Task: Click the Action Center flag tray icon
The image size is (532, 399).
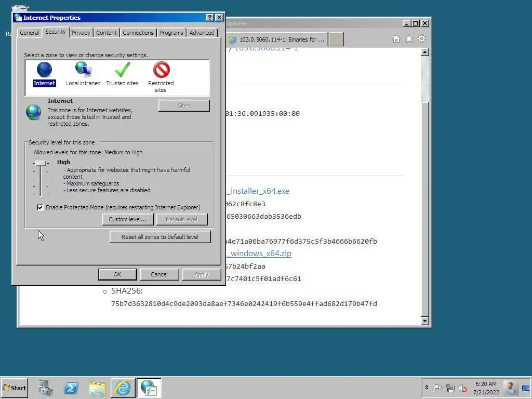Action: [x=437, y=388]
